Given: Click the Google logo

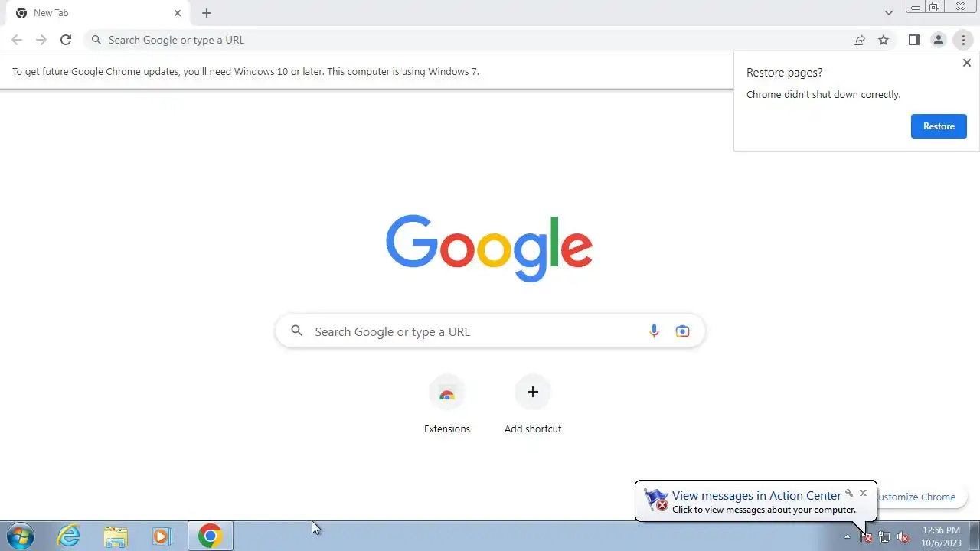Looking at the screenshot, I should (489, 248).
